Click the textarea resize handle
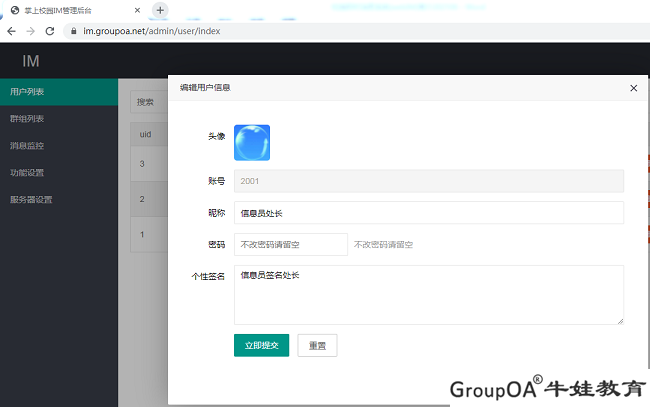Screen dimensions: 650x407 point(620,321)
